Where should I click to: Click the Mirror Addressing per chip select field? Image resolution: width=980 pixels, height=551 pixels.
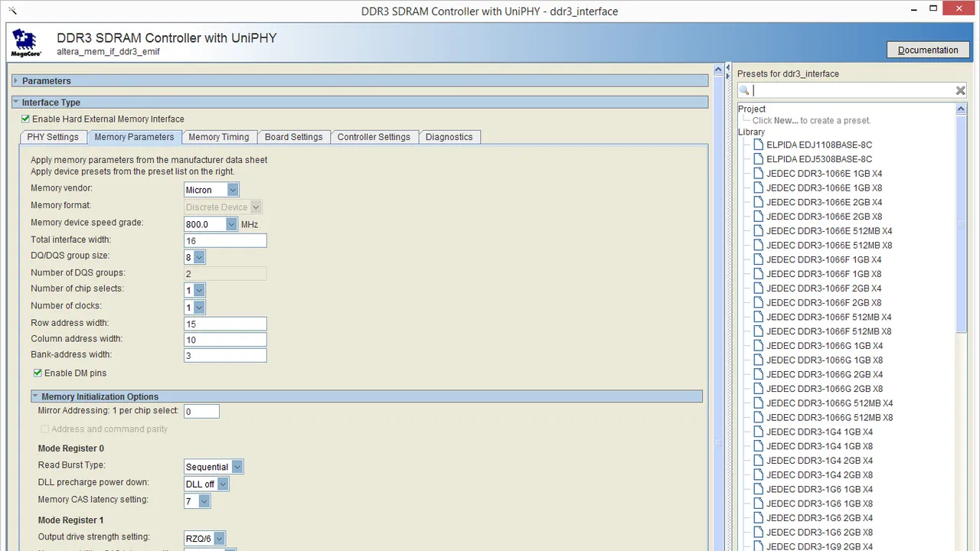(201, 412)
